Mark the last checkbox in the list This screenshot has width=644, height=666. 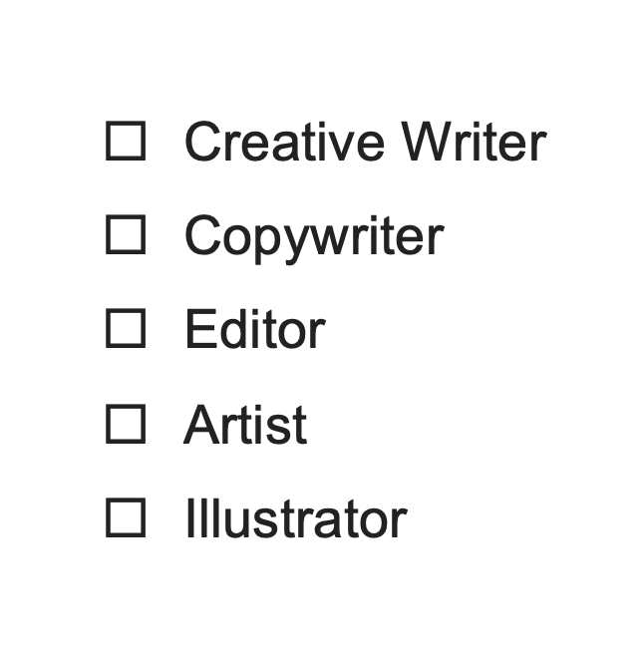tap(126, 518)
